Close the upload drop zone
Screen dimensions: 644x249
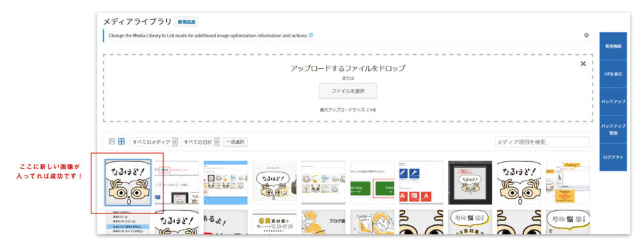pos(583,64)
